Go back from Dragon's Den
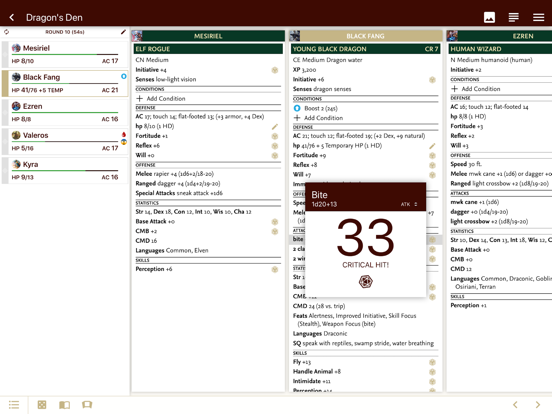Image resolution: width=552 pixels, height=414 pixels. [x=12, y=17]
